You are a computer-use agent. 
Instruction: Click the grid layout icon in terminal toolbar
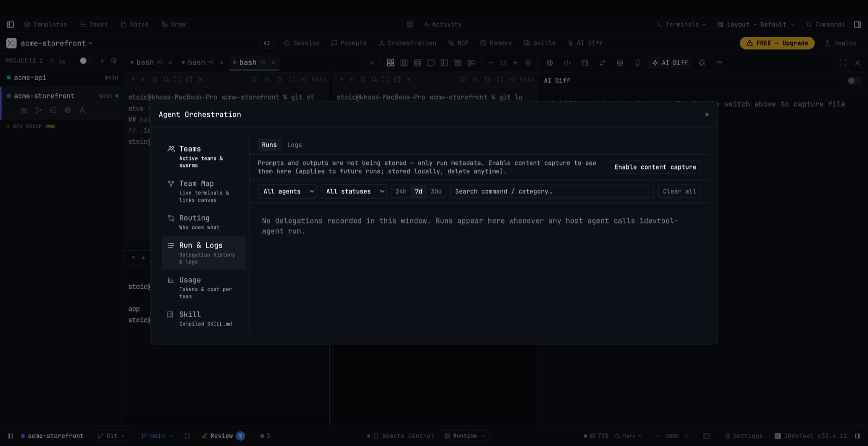[390, 63]
